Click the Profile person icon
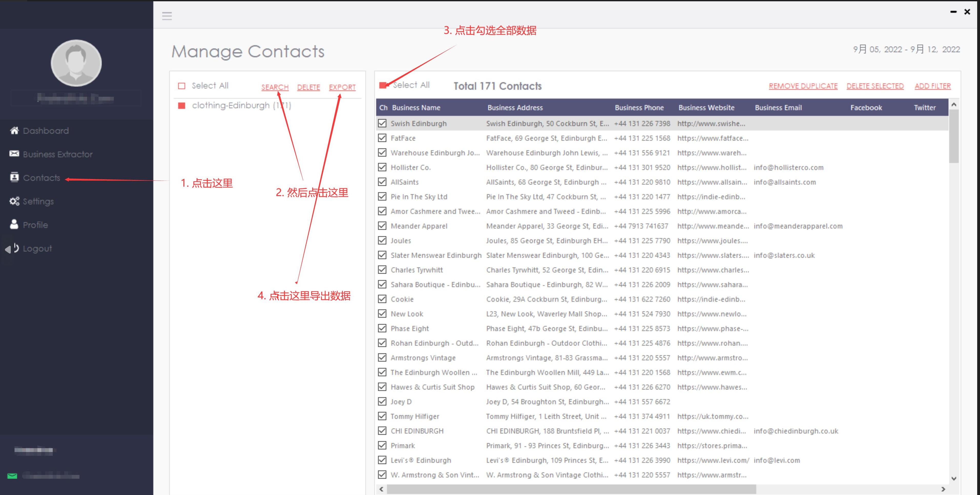 pos(14,224)
